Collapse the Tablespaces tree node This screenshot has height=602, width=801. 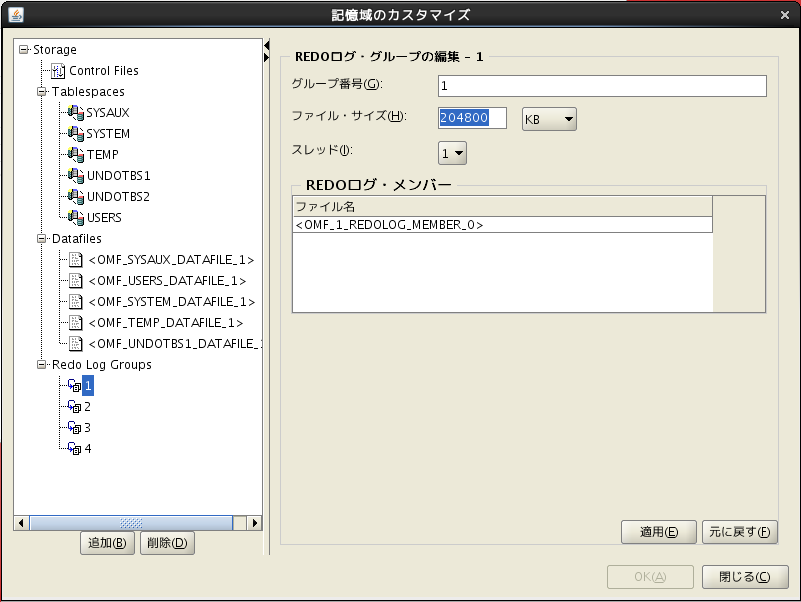tap(41, 91)
